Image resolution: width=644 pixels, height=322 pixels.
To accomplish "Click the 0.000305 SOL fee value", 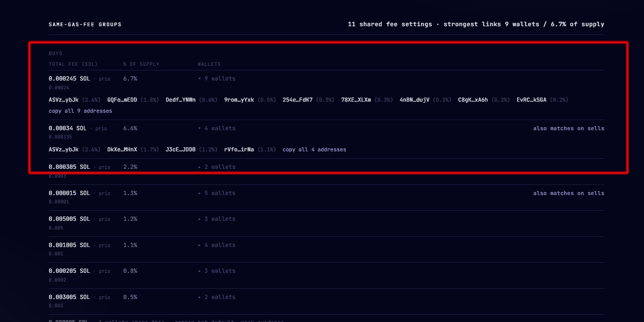I will (x=69, y=167).
